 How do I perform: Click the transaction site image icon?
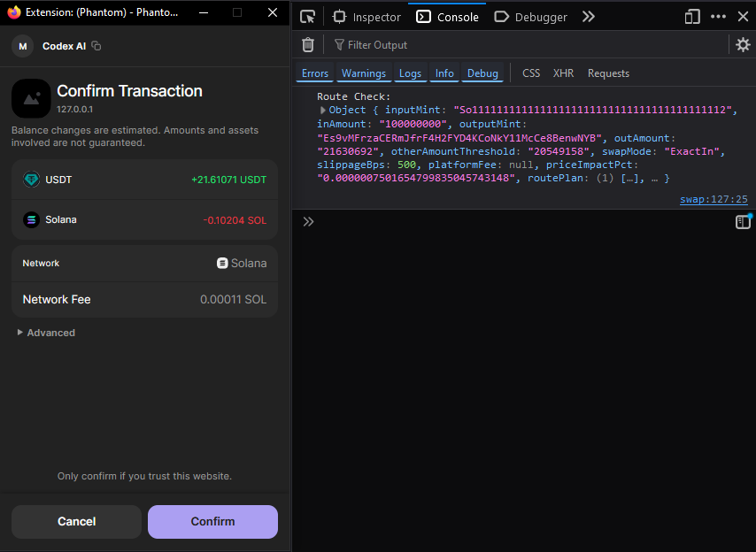(31, 98)
